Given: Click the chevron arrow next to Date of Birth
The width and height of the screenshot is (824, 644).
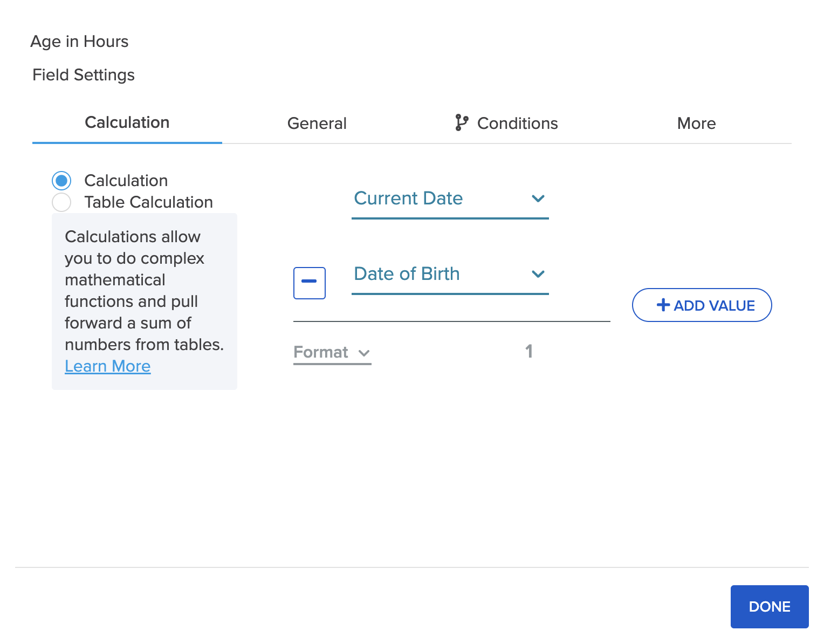Looking at the screenshot, I should coord(538,274).
